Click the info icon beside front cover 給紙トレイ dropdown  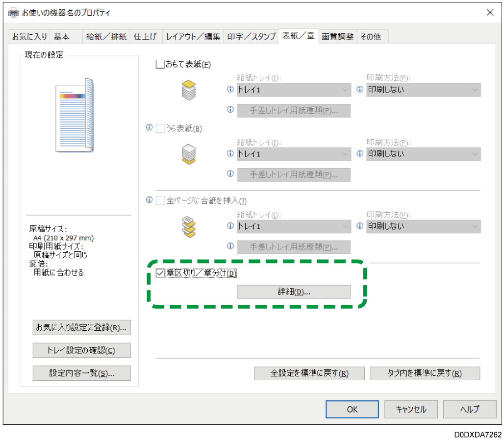tap(230, 89)
